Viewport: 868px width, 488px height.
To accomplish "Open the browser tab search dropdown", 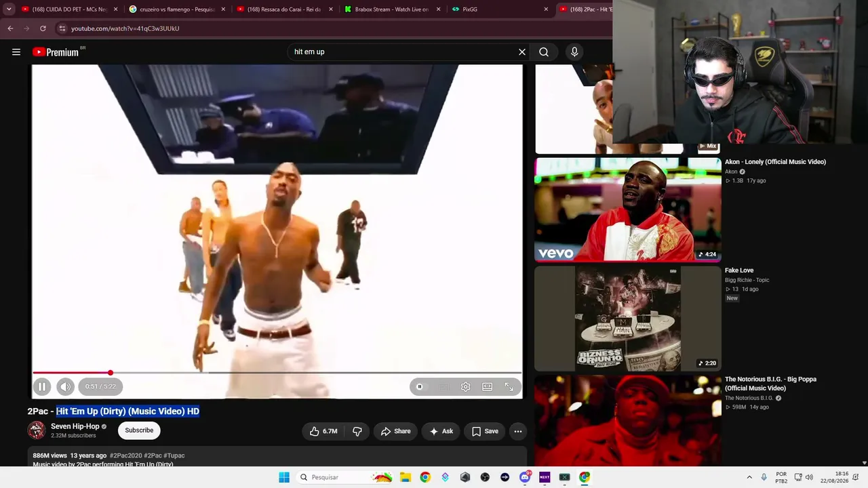I will 9,9.
